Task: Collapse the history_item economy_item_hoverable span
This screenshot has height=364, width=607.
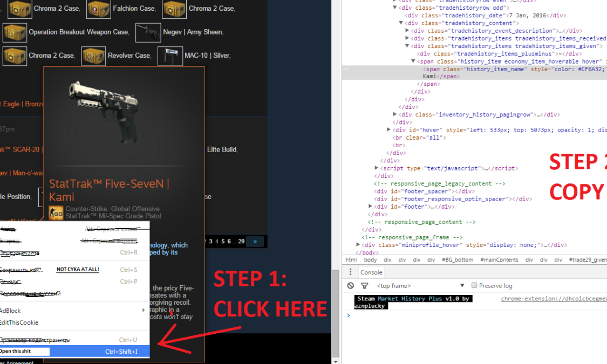Action: click(413, 61)
